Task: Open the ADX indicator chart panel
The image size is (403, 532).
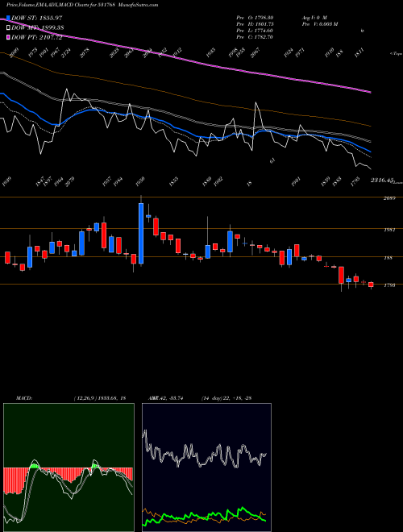Action: click(206, 468)
